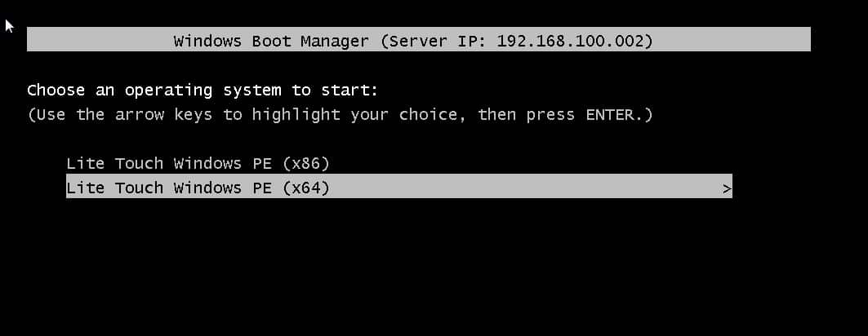
Task: Click the words "Windows Boot Manager" in the header
Action: tap(271, 41)
